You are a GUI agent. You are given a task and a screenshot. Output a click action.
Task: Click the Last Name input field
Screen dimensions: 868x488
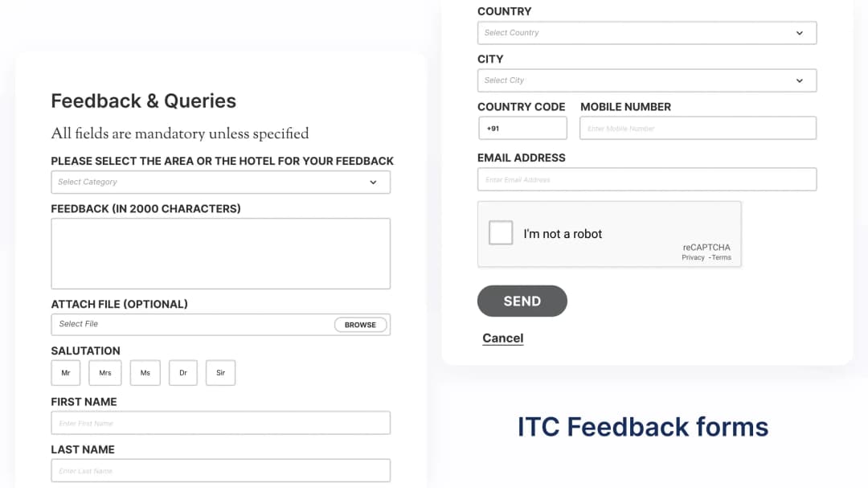tap(220, 470)
